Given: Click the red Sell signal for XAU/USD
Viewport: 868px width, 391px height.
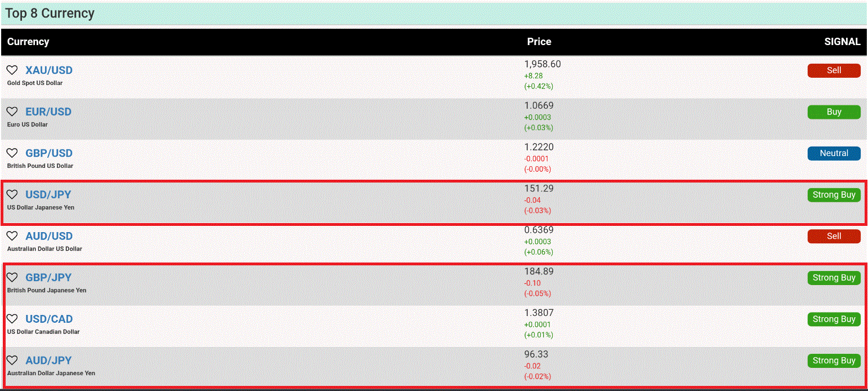Looking at the screenshot, I should pos(834,70).
